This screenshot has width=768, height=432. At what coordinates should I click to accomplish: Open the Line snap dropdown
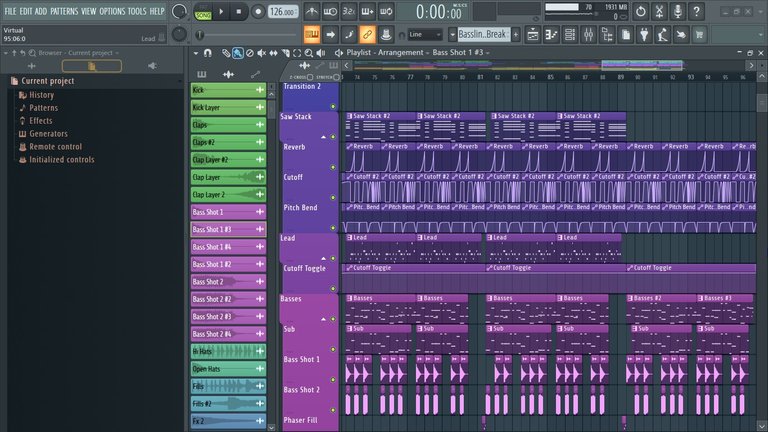click(425, 34)
